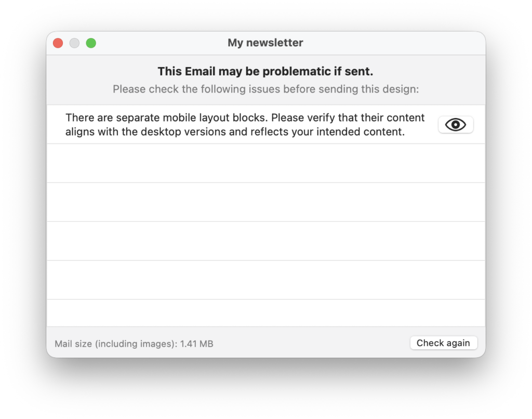Select the partially visible last row of the list

tap(265, 313)
